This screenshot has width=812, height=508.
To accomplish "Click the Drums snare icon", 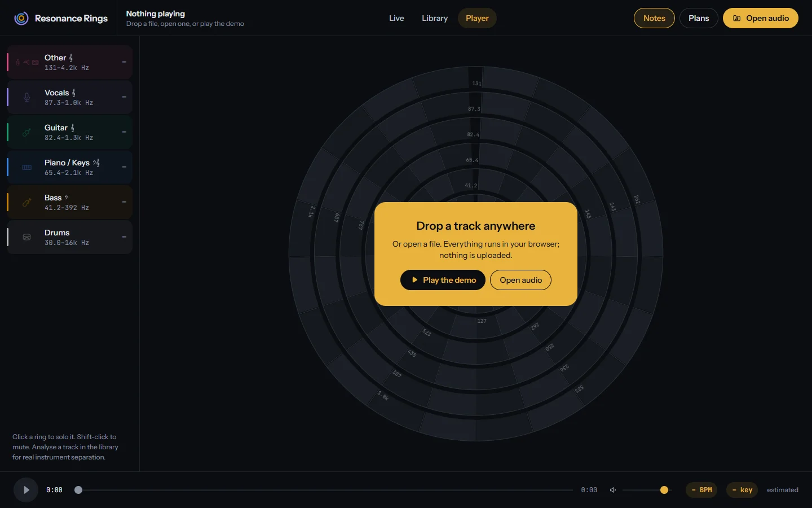I will (27, 237).
